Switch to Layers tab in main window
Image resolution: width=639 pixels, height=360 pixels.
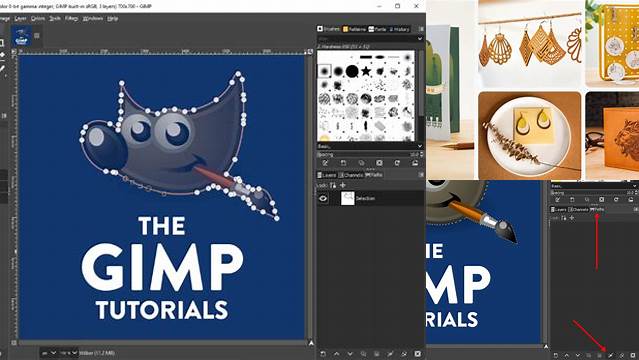(x=327, y=175)
